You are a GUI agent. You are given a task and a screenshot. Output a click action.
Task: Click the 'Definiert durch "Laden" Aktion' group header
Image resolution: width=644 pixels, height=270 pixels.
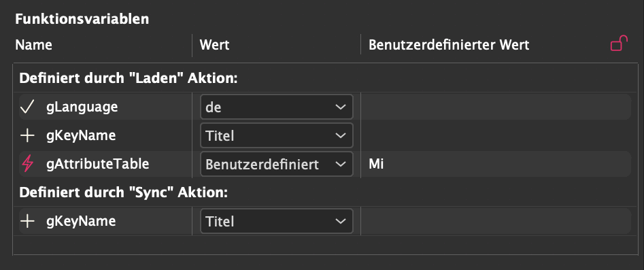pyautogui.click(x=129, y=78)
